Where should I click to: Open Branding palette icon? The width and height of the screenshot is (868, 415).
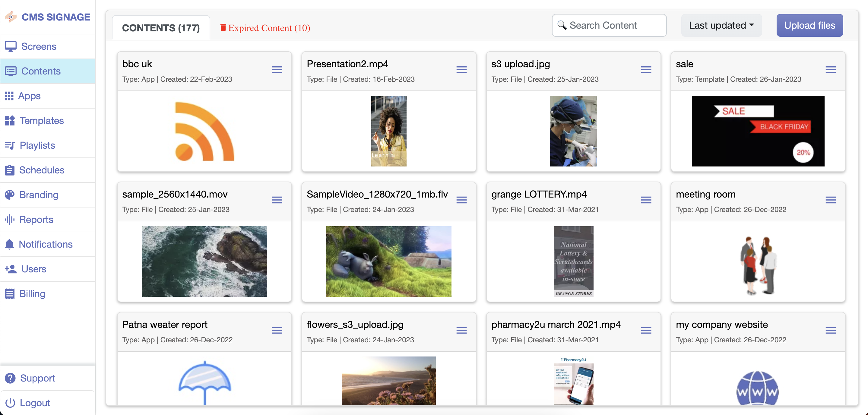point(10,195)
